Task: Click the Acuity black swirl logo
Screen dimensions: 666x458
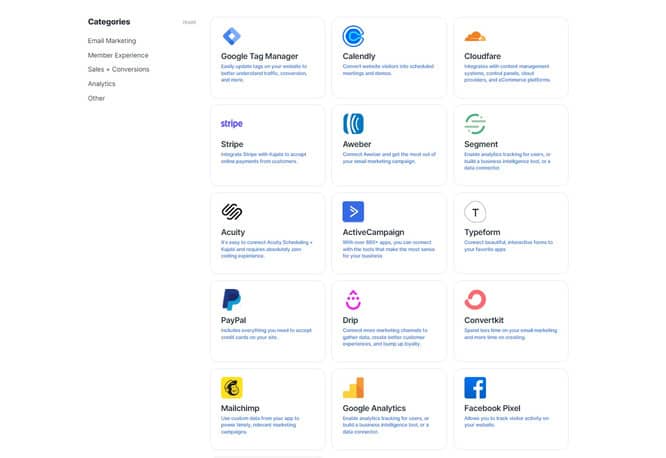Action: [x=232, y=212]
